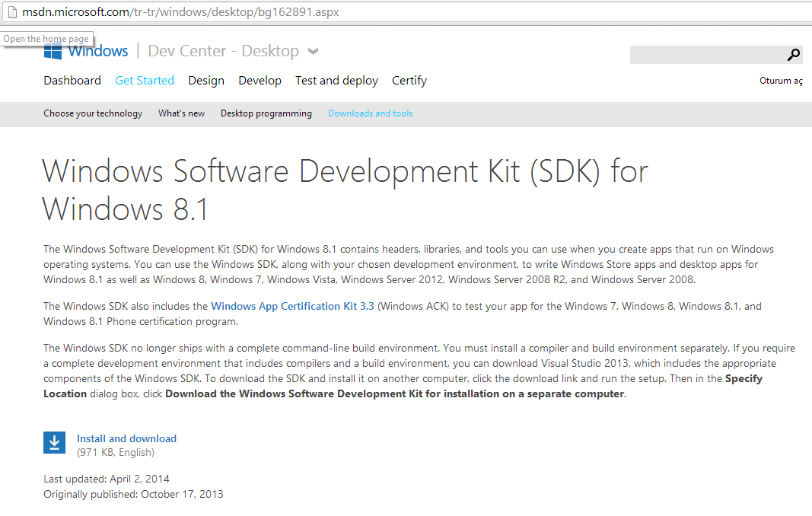812x516 pixels.
Task: Select the Get Started tab
Action: 145,81
